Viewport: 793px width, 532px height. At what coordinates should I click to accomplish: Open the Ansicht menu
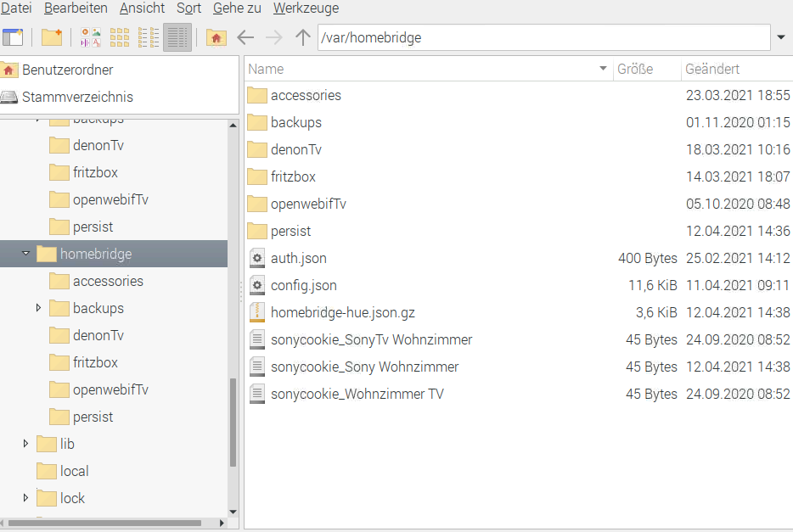click(x=142, y=8)
